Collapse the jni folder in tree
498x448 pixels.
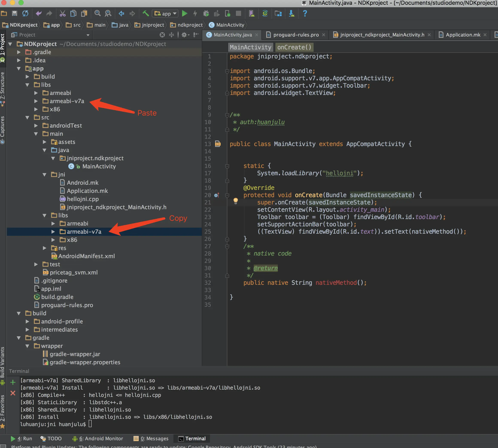point(44,175)
